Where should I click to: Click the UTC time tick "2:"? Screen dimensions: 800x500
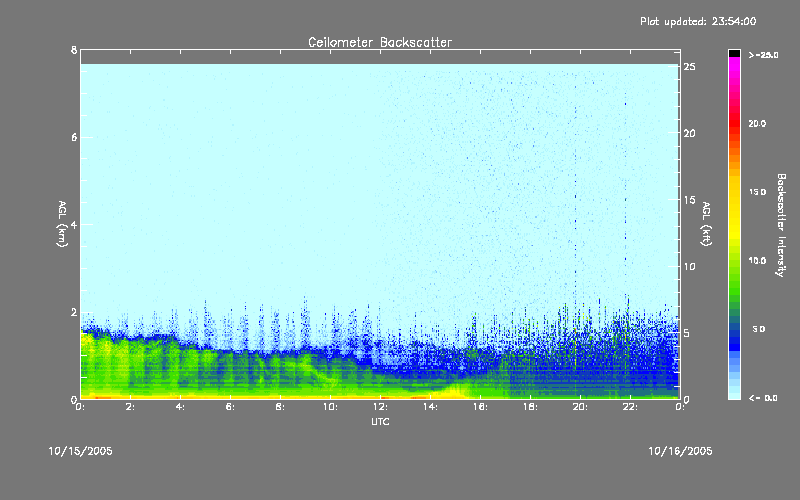(x=131, y=407)
